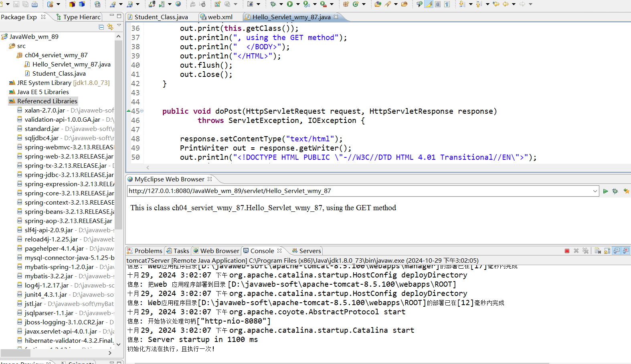Click the Open Type folder icon
This screenshot has width=631, height=364.
[x=378, y=4]
